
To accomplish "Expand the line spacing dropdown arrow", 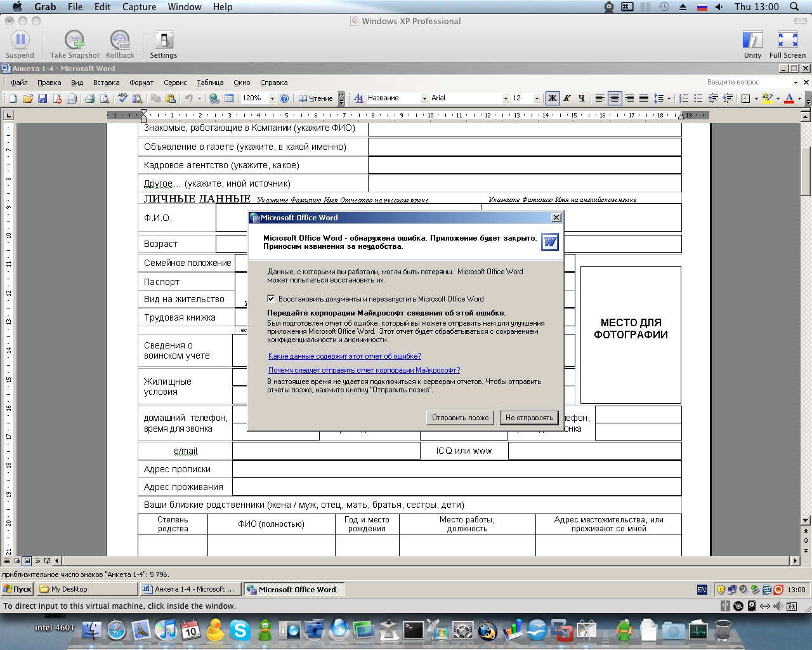I will coord(669,98).
